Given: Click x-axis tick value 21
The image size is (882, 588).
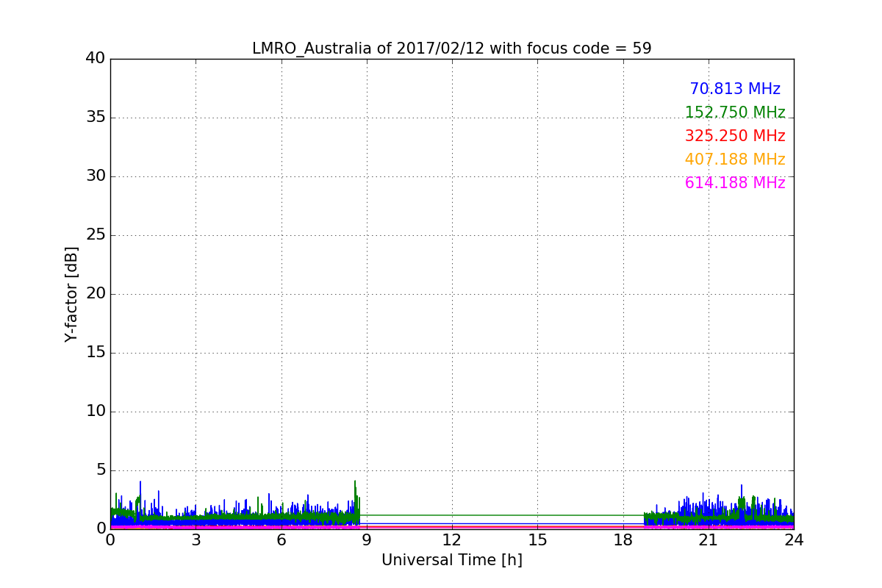Looking at the screenshot, I should click(x=709, y=539).
